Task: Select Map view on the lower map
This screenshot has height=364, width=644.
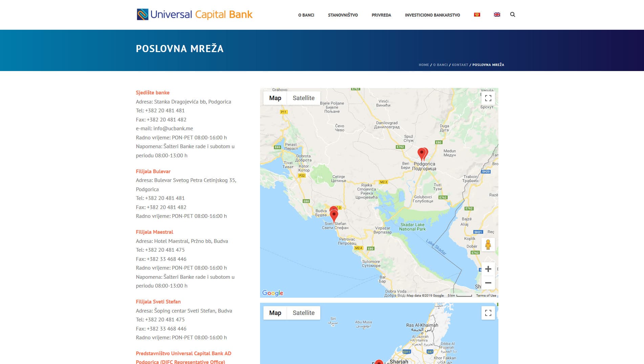Action: (275, 313)
